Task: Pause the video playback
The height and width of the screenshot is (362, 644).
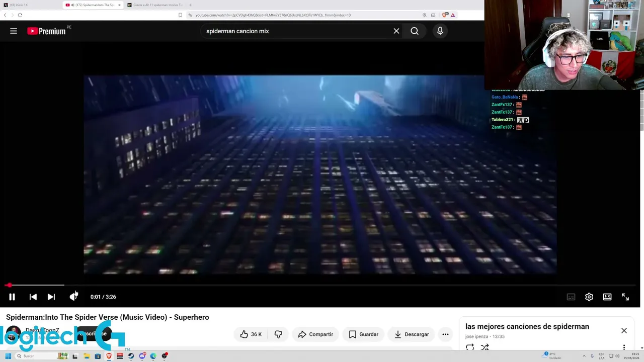Action: (12, 297)
